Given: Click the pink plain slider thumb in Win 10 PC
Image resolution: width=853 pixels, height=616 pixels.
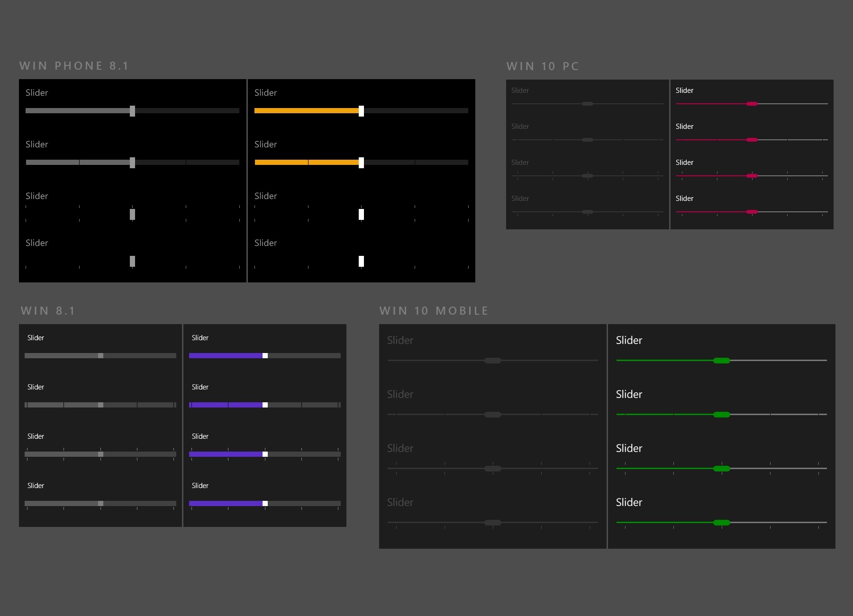Looking at the screenshot, I should pos(752,104).
